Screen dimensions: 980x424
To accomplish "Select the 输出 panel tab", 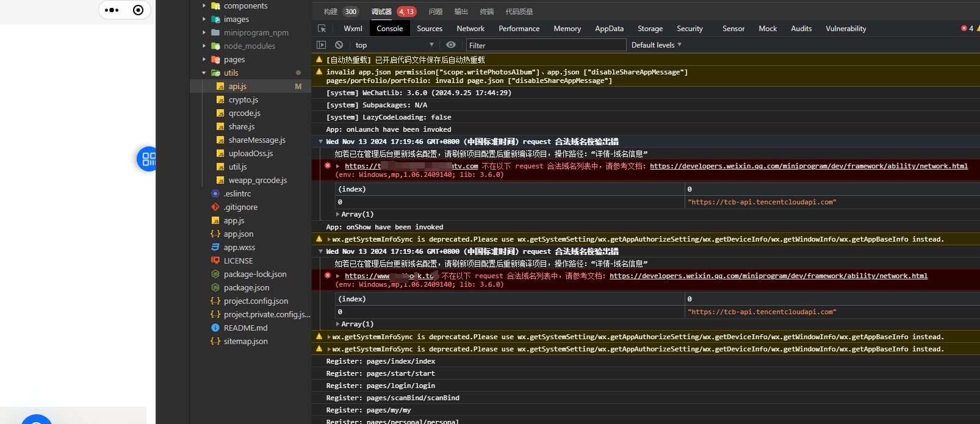I will pyautogui.click(x=461, y=12).
